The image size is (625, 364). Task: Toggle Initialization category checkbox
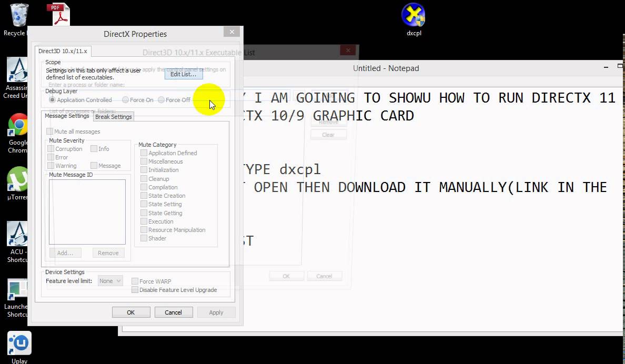click(x=144, y=170)
